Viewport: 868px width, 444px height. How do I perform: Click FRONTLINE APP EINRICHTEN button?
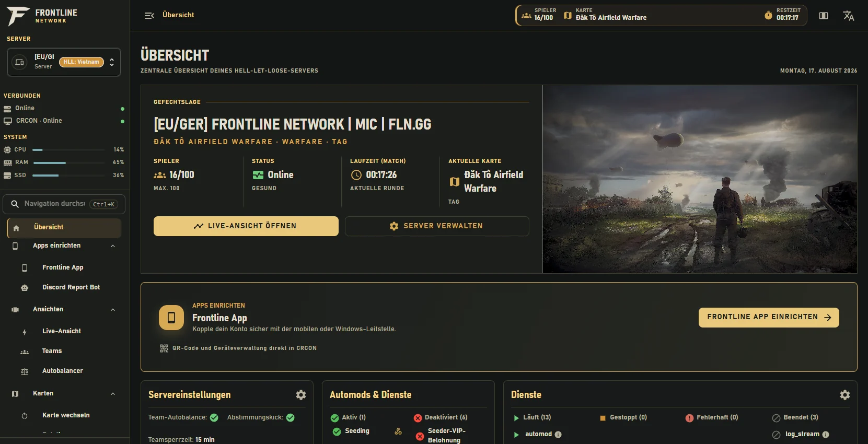point(769,318)
